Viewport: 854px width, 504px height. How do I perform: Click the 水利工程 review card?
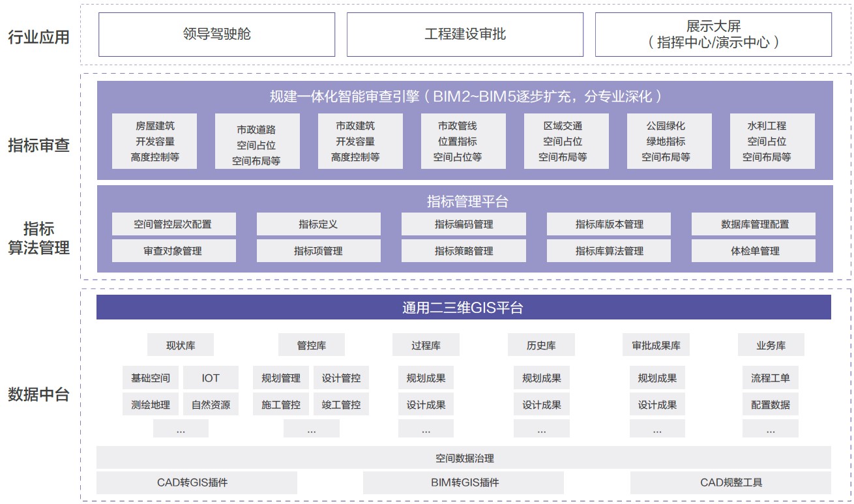pyautogui.click(x=766, y=141)
